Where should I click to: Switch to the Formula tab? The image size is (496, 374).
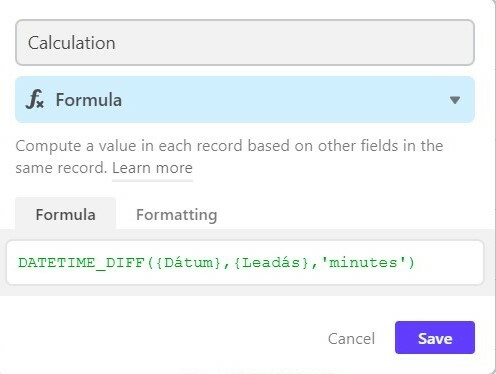tap(65, 214)
